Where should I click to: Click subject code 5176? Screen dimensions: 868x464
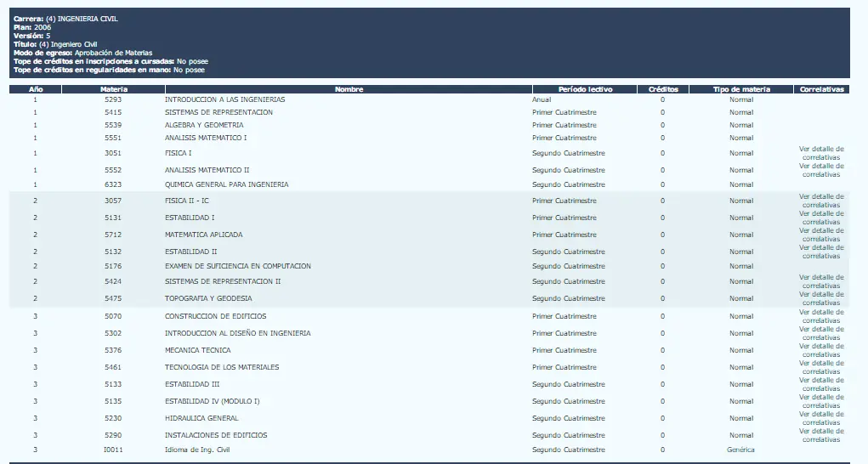113,266
